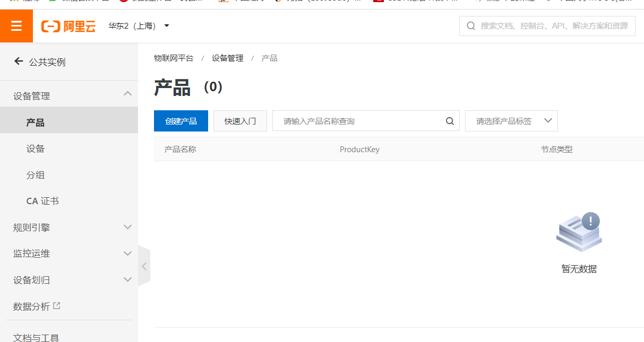Click the magnifier icon in product name search
This screenshot has width=644, height=342.
pyautogui.click(x=449, y=121)
